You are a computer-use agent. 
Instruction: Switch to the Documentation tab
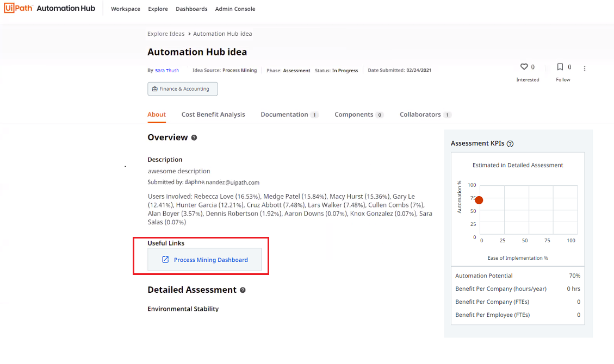pyautogui.click(x=284, y=115)
